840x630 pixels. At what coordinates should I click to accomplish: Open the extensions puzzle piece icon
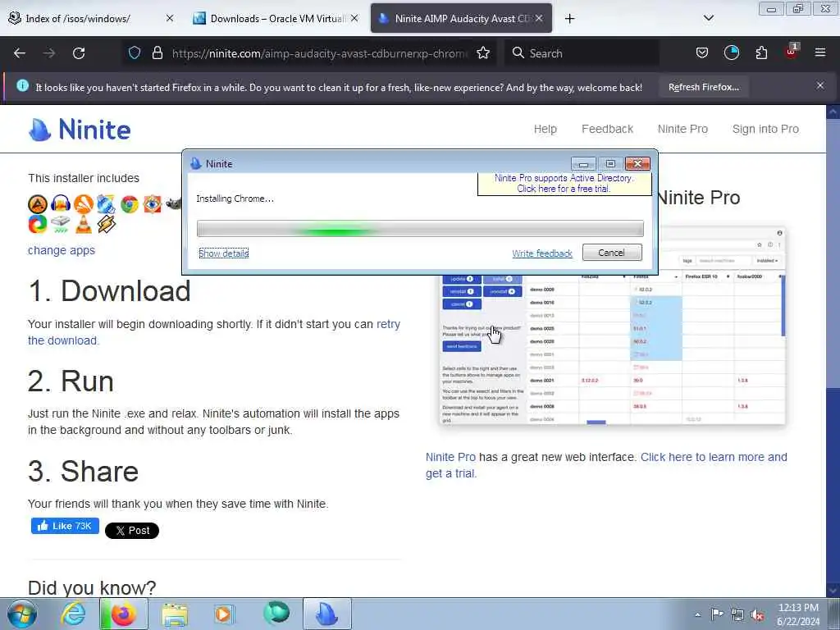(x=761, y=53)
